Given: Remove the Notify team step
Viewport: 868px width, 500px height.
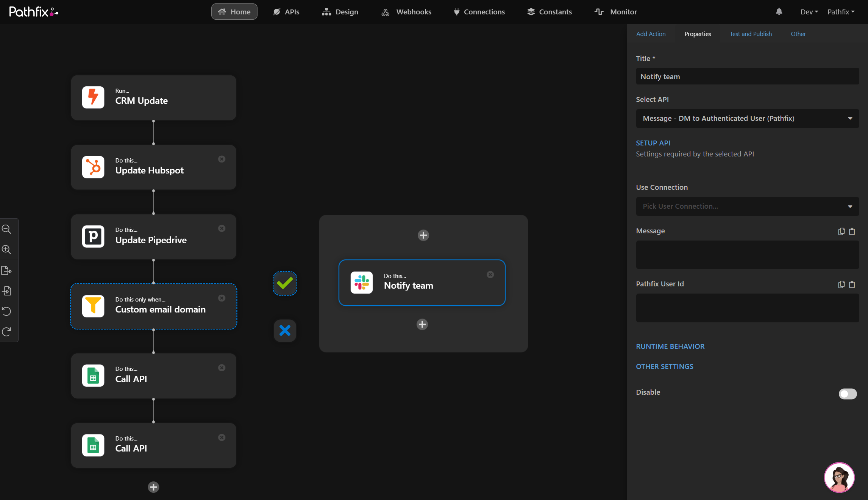Looking at the screenshot, I should point(490,275).
